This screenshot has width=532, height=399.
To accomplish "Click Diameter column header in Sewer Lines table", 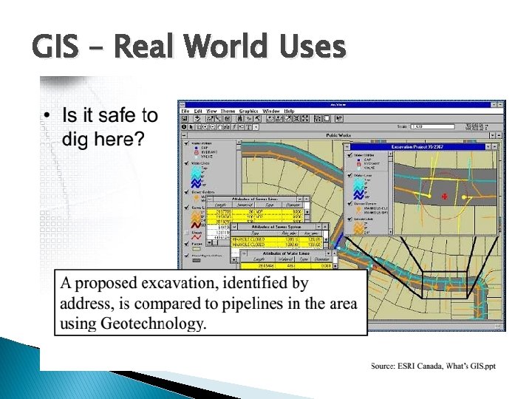I will 292,205.
